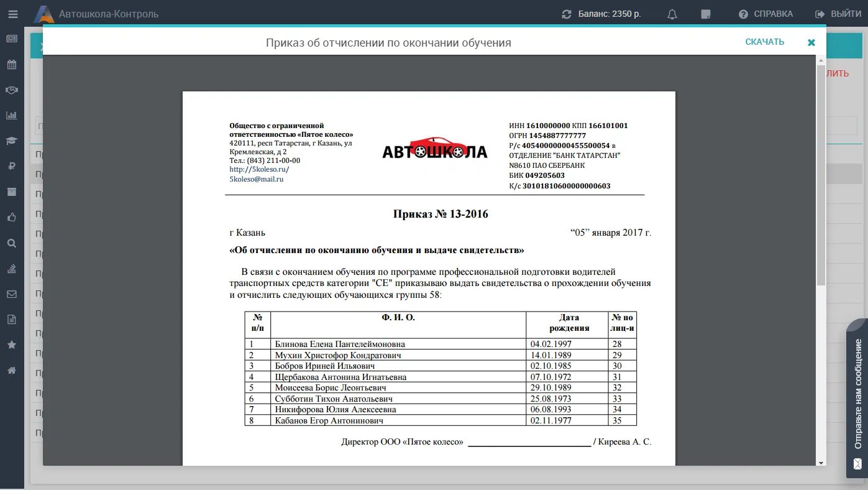Screen dimensions: 868x490
Task: Open the star favorites sidebar icon
Action: coord(12,344)
